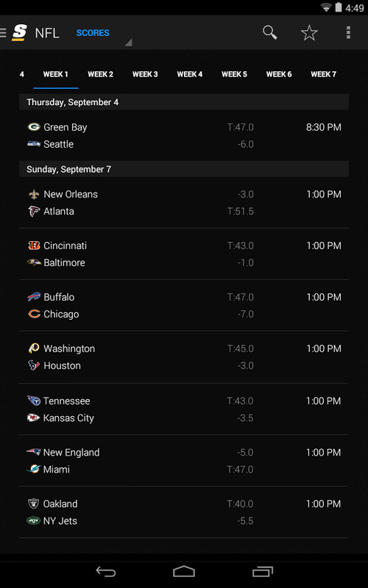The width and height of the screenshot is (368, 588).
Task: Switch to the Week 2 tab
Action: click(x=100, y=74)
